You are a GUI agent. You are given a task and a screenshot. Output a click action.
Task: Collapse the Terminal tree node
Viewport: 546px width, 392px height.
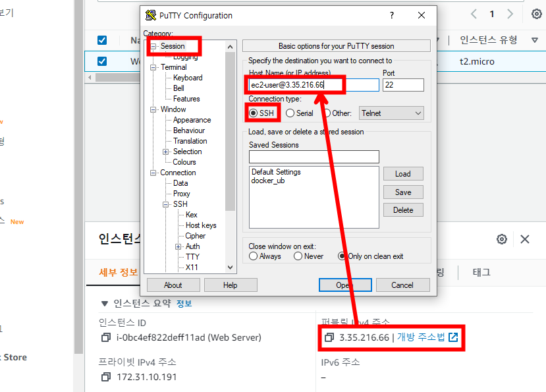(x=153, y=67)
